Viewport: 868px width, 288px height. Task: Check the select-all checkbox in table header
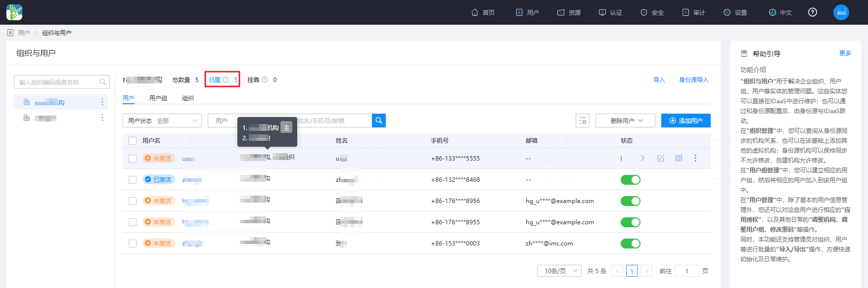coord(133,141)
